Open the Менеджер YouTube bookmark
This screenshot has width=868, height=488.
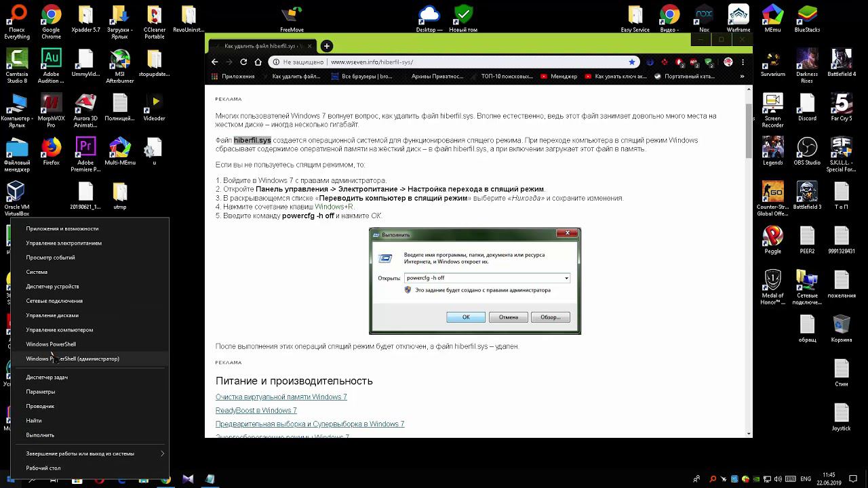point(559,77)
